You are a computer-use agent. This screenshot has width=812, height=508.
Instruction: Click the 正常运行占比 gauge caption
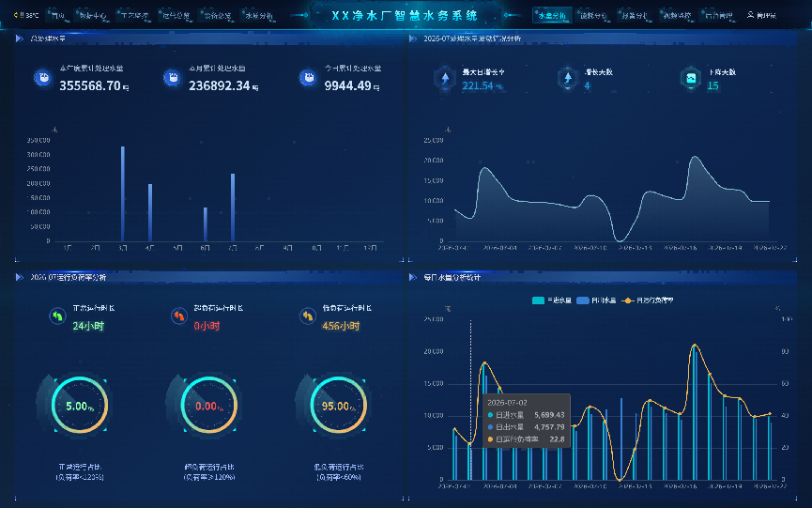80,467
